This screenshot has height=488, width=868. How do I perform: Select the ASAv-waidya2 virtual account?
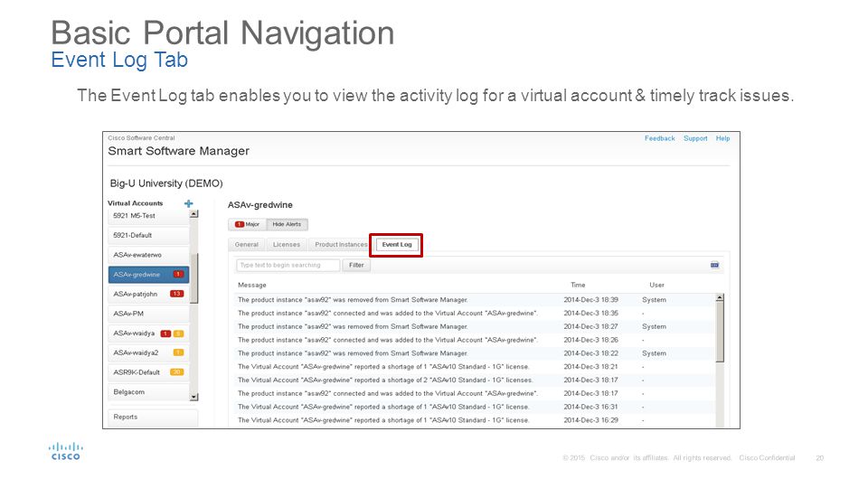[x=148, y=352]
